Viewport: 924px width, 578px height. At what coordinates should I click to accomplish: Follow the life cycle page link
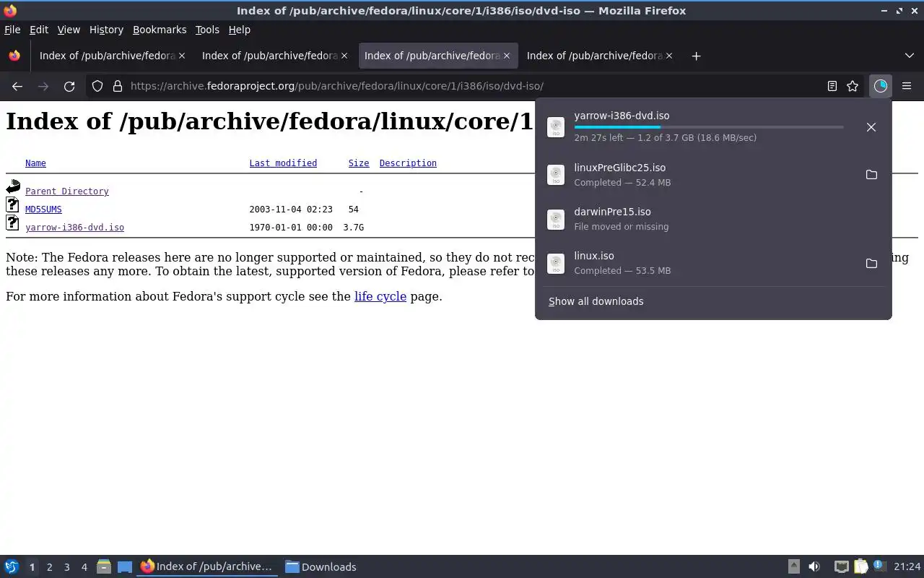(x=380, y=296)
